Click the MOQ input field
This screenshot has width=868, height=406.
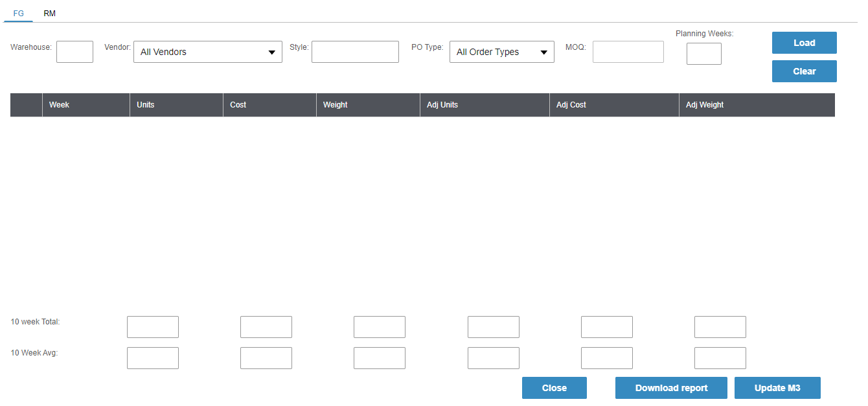coord(628,52)
